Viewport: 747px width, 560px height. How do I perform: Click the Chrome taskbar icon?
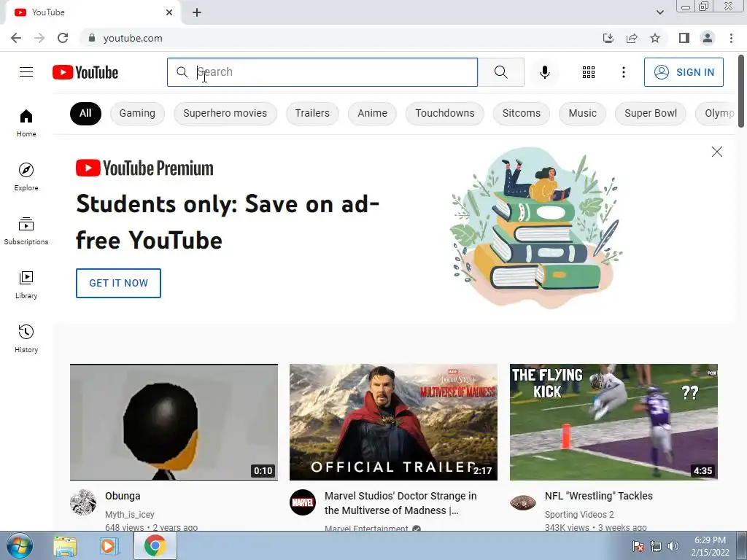[155, 545]
